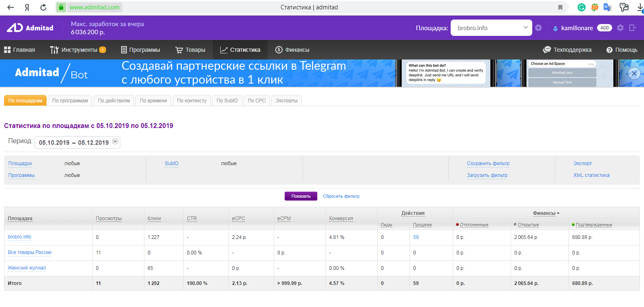Screen dimensions: 644x307
Task: Open Инструменты menu
Action: (x=78, y=50)
